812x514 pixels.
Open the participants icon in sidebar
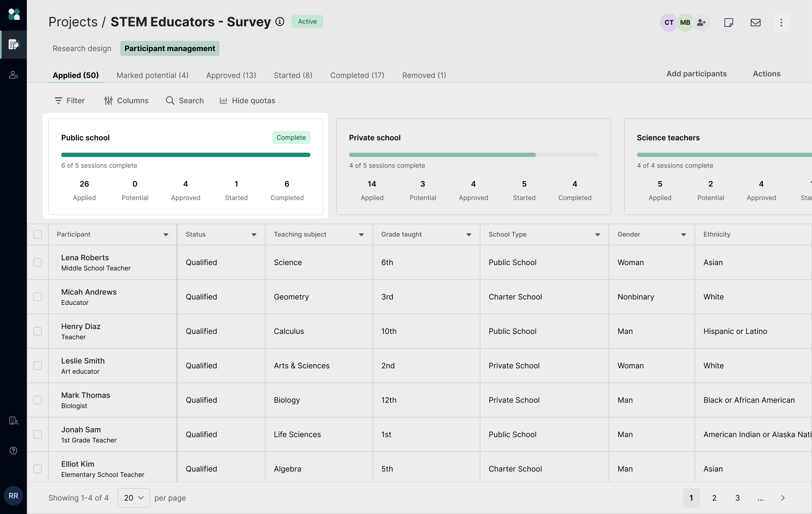(x=13, y=74)
